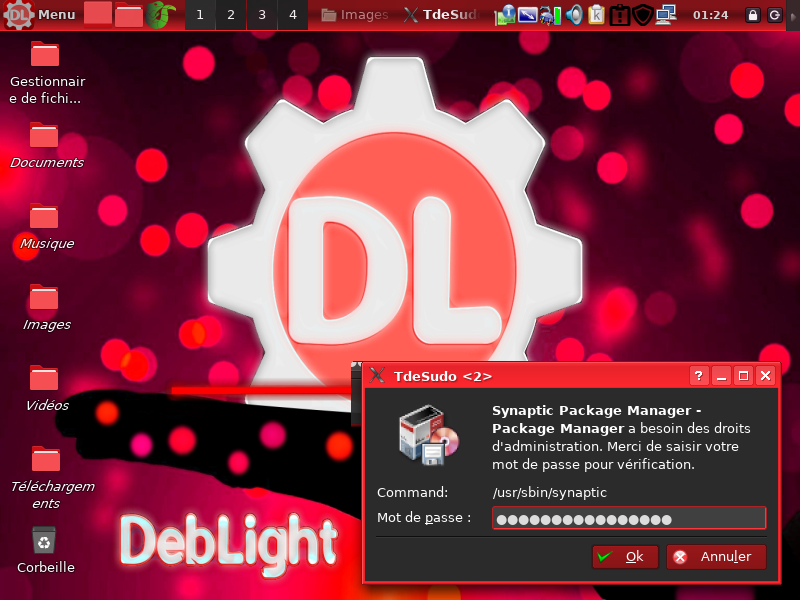This screenshot has height=600, width=800.
Task: Click the lock screen icon
Action: pyautogui.click(x=752, y=15)
